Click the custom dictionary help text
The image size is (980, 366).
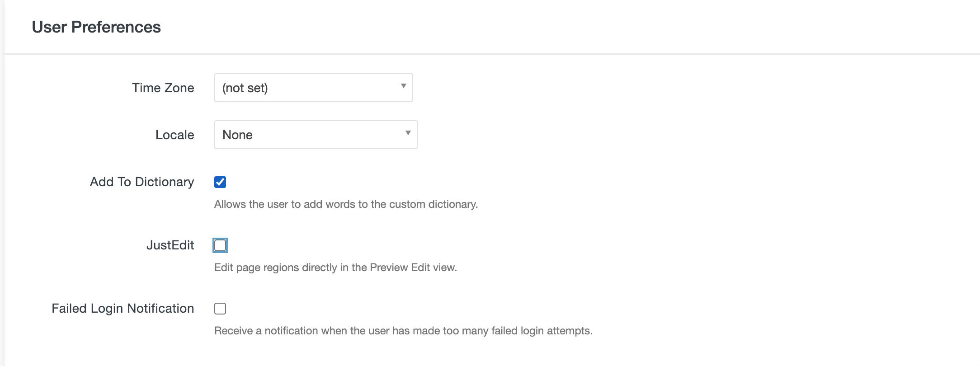coord(346,204)
